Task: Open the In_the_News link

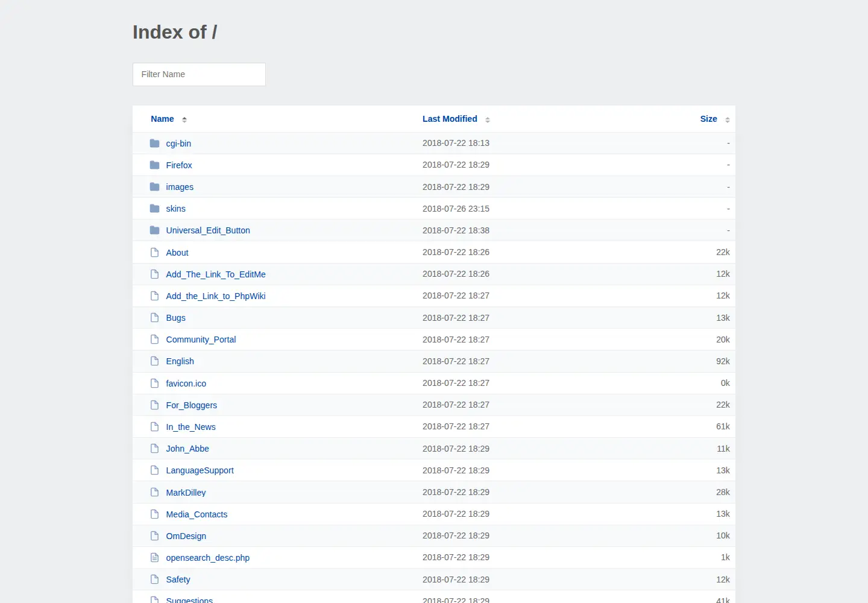Action: [x=191, y=427]
